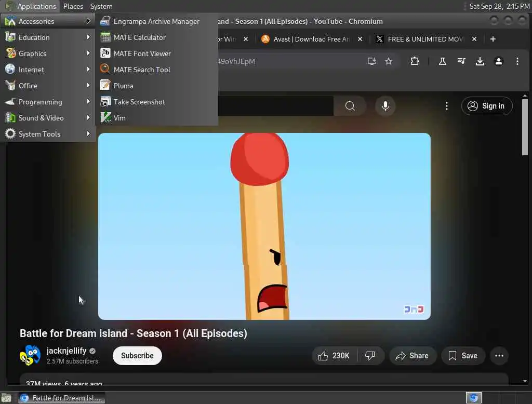Screen dimensions: 532x404
Task: Expand the Internet submenu
Action: 48,70
